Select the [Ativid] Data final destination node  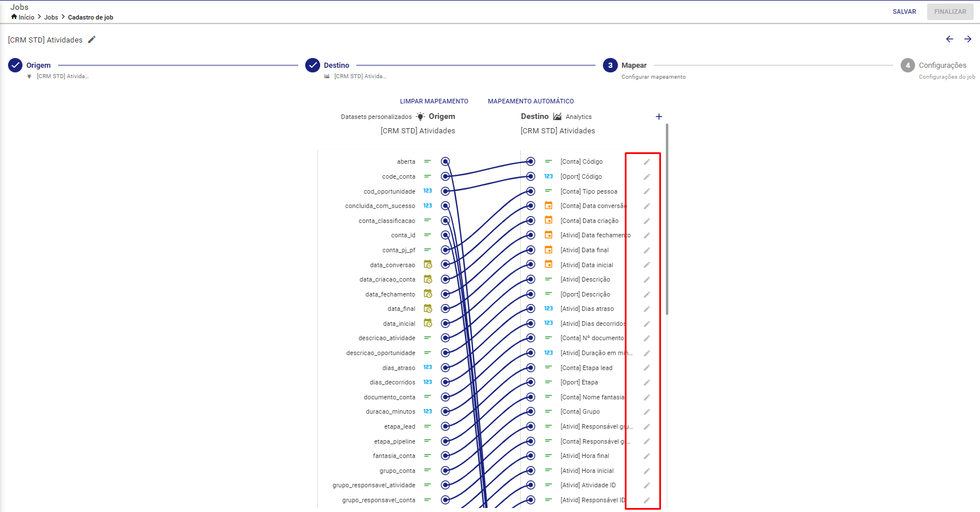tap(531, 250)
